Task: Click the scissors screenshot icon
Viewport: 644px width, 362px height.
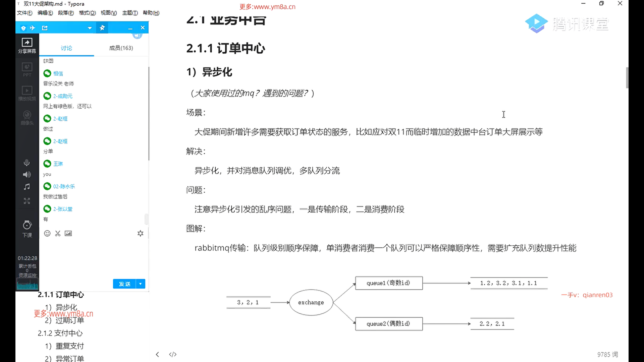Action: click(x=58, y=233)
